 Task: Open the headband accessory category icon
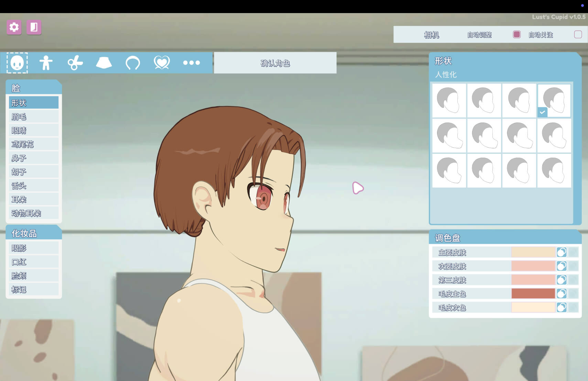click(133, 63)
